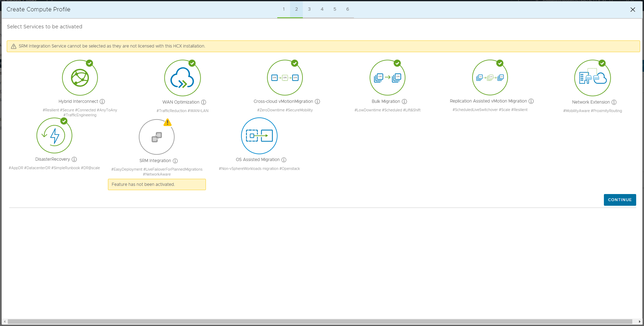Viewport: 644px width, 326px height.
Task: Click the CONTINUE button
Action: [620, 200]
